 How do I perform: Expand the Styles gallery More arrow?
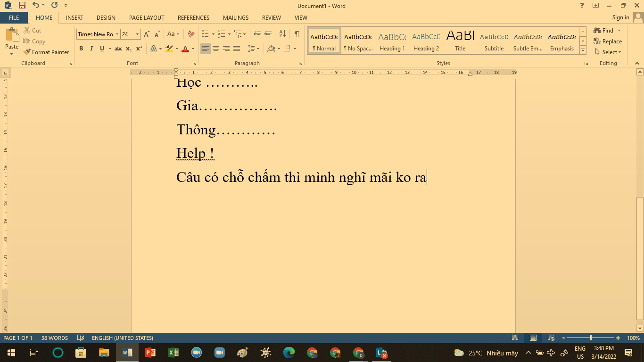click(583, 49)
